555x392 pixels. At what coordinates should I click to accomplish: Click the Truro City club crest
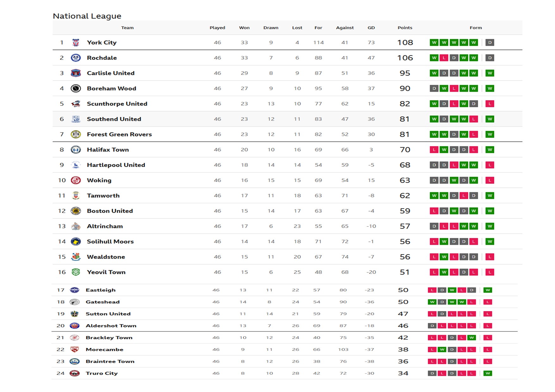pyautogui.click(x=74, y=373)
